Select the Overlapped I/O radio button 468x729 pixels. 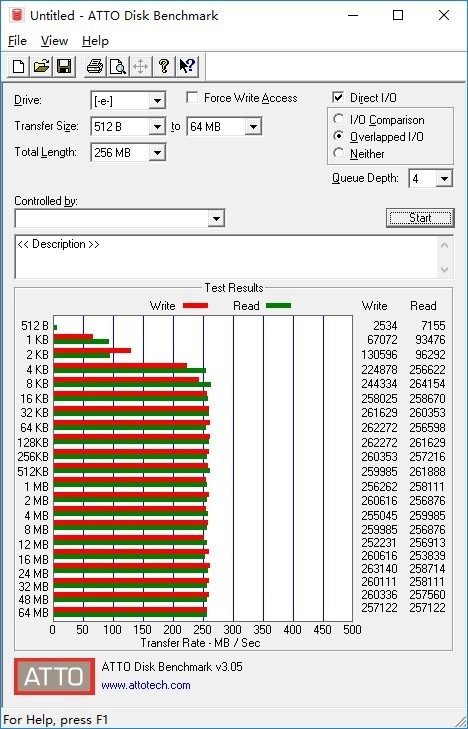338,137
